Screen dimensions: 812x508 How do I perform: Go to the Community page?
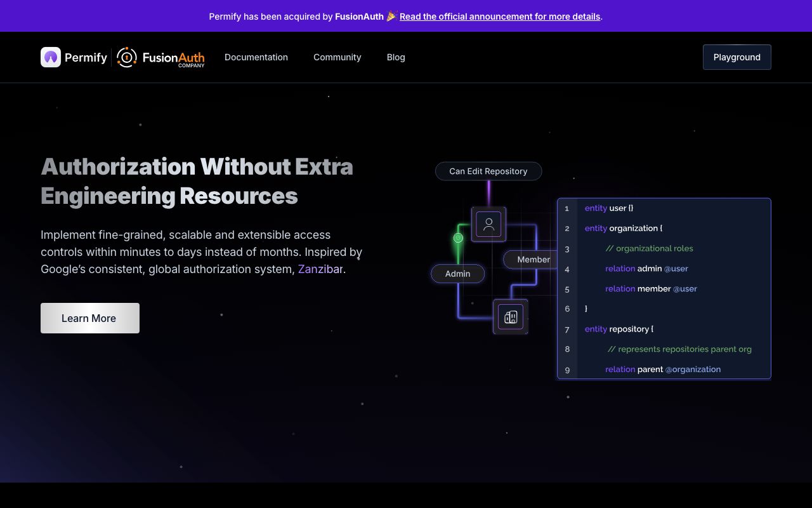coord(337,57)
